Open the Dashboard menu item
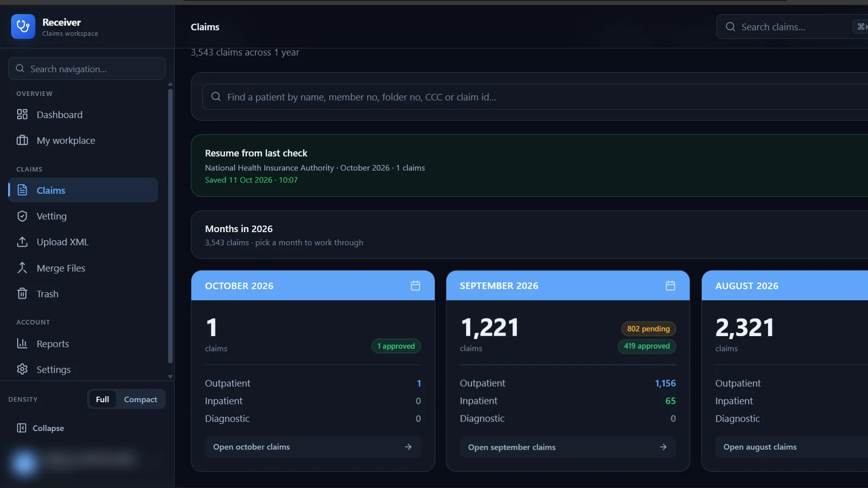Viewport: 868px width, 488px height. [x=83, y=114]
